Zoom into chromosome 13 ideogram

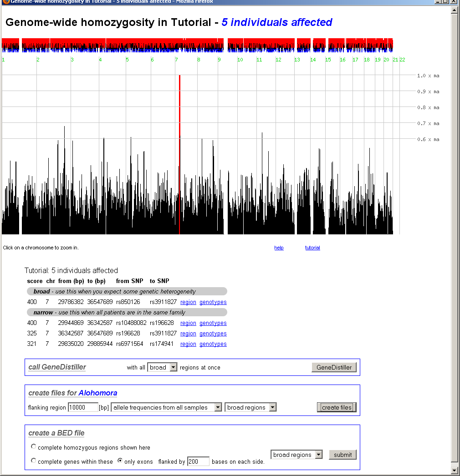[303, 46]
